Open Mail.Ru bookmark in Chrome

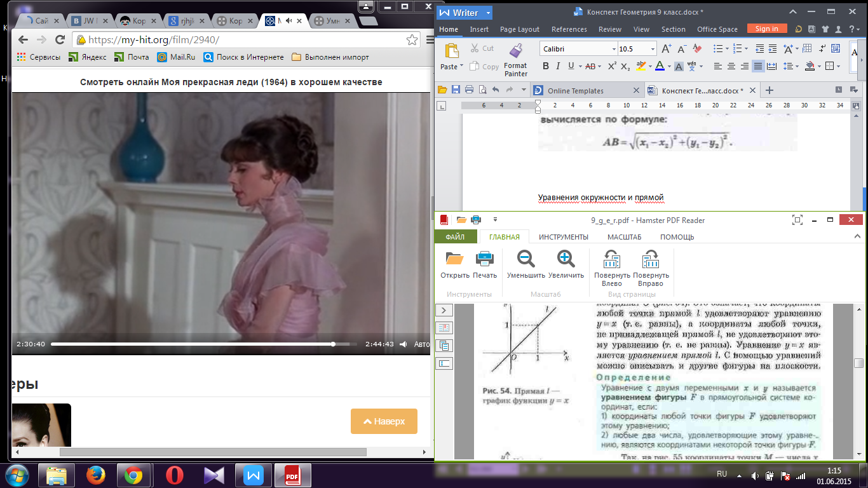(176, 57)
